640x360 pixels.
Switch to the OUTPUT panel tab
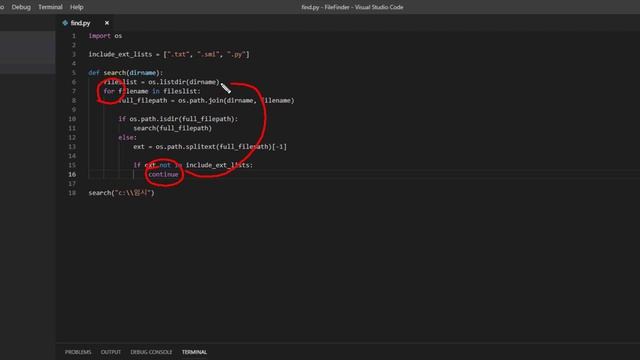[x=111, y=352]
